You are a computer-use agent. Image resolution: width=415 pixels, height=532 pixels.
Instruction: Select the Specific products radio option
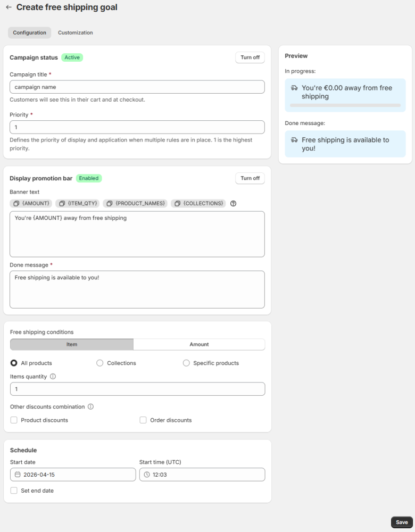pos(186,363)
